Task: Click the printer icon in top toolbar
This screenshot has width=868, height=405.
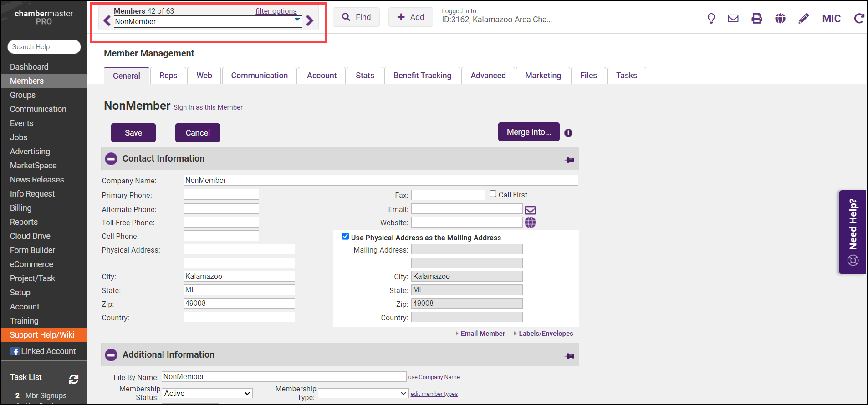Action: coord(756,18)
